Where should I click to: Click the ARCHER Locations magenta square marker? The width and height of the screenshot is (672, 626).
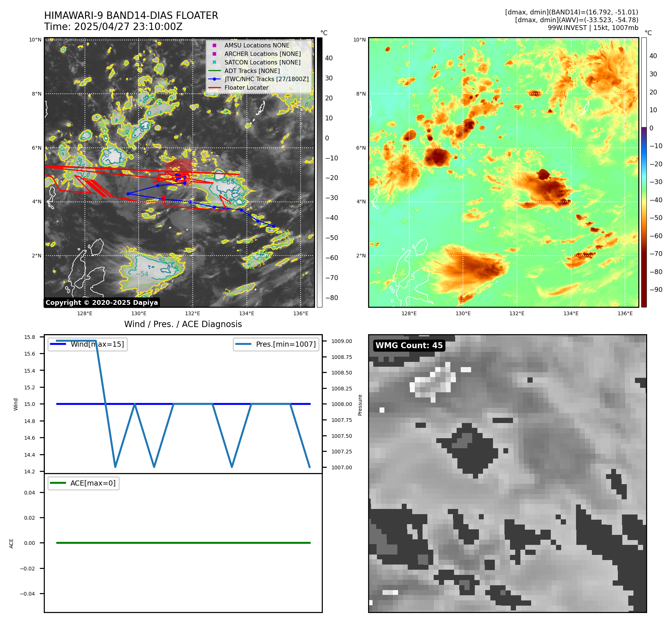214,54
